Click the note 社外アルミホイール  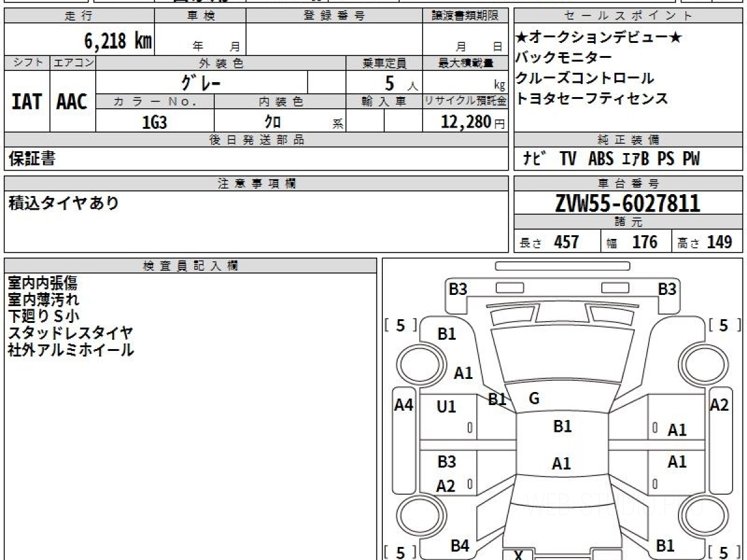[71, 350]
